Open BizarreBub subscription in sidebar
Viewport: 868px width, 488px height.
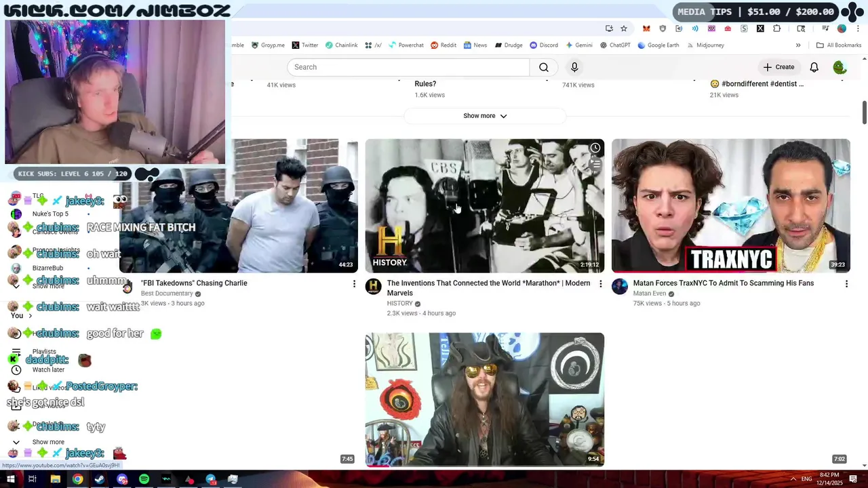tap(47, 268)
